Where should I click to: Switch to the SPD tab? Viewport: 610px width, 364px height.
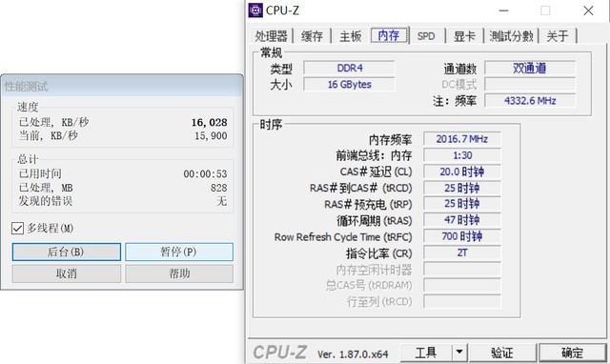[x=426, y=36]
